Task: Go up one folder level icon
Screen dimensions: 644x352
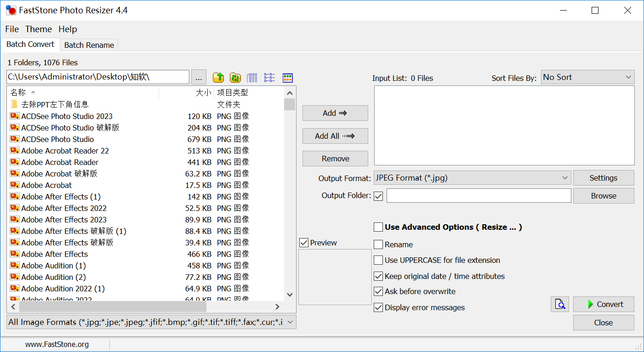Action: pyautogui.click(x=218, y=77)
